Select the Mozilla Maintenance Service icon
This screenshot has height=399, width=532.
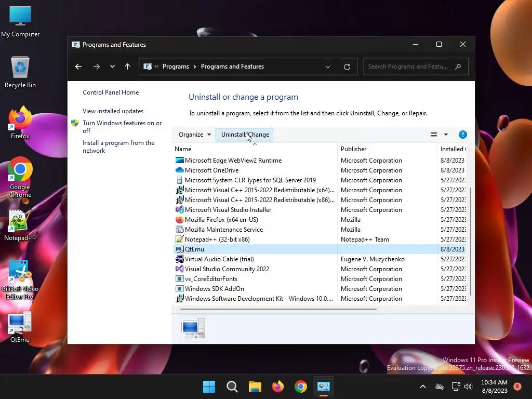179,229
